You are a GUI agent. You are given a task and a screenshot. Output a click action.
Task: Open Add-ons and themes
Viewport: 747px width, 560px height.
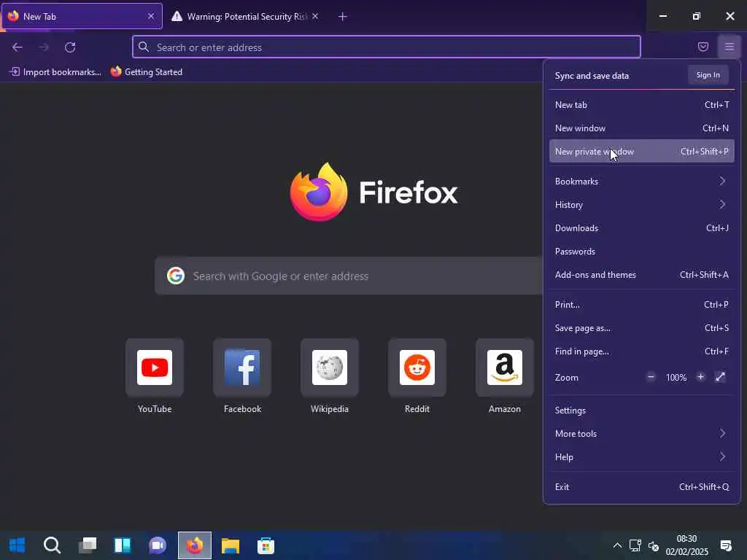[641, 274]
